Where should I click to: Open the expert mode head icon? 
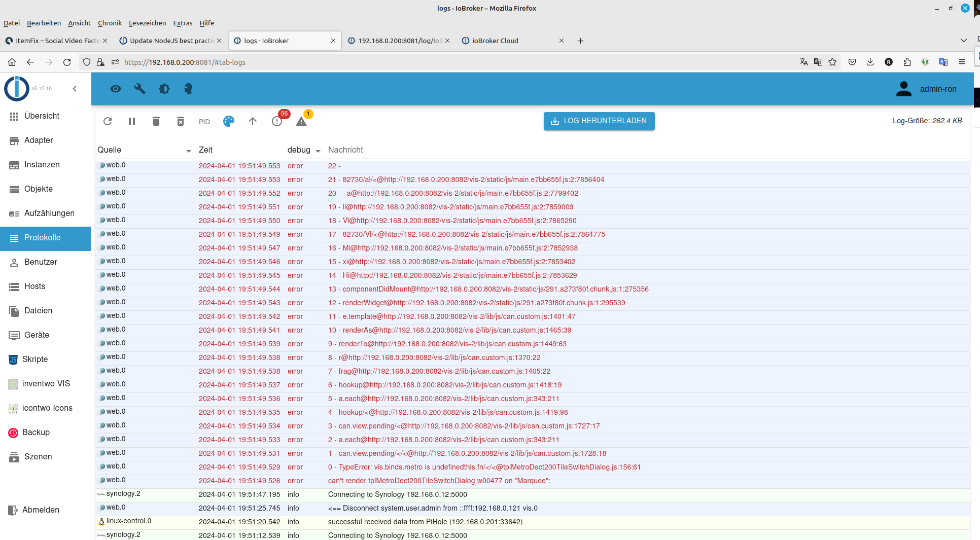188,89
